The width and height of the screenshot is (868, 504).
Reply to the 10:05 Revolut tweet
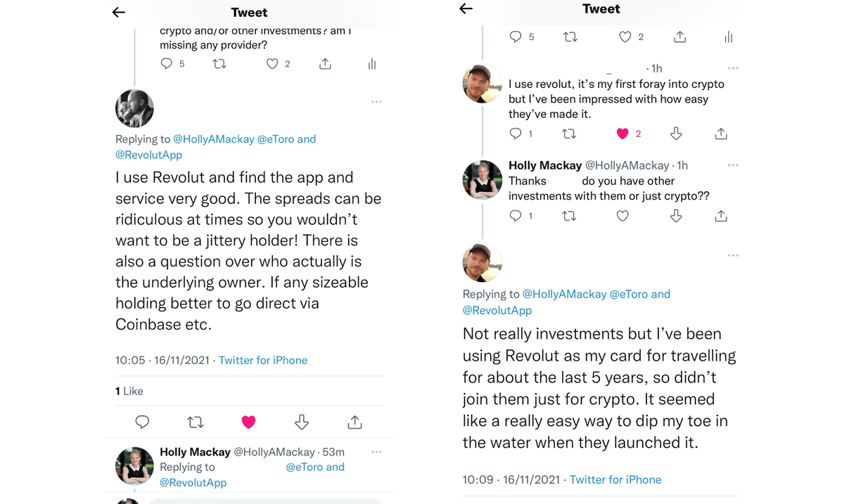(142, 422)
